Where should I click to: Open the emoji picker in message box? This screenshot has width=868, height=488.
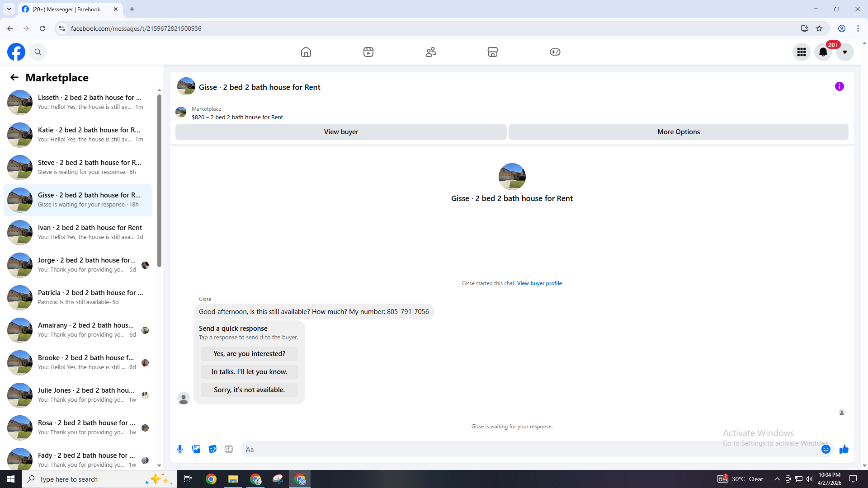(x=826, y=449)
